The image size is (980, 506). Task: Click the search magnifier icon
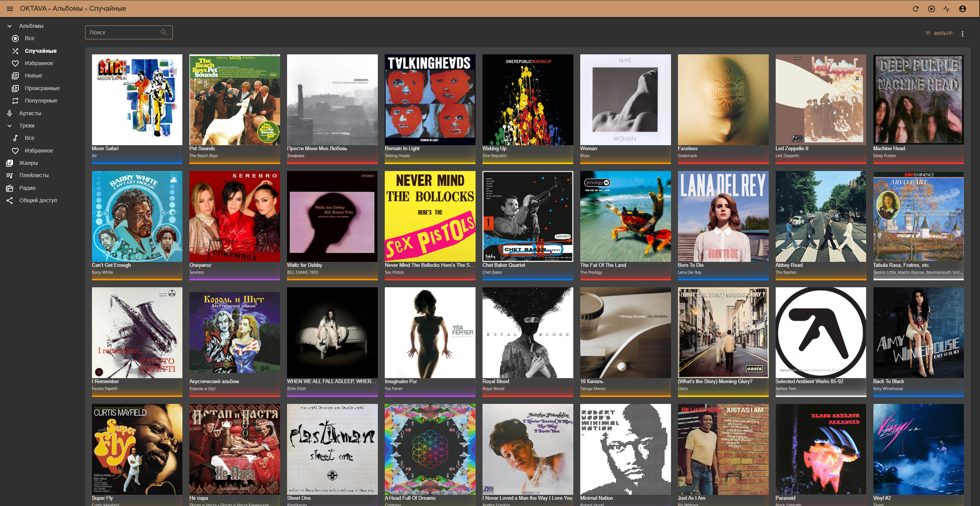pos(164,32)
